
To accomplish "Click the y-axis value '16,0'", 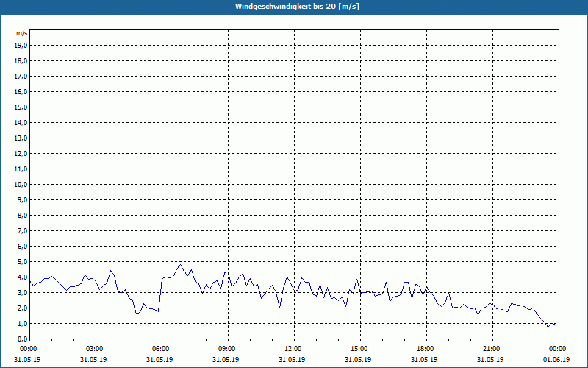I will (x=21, y=91).
